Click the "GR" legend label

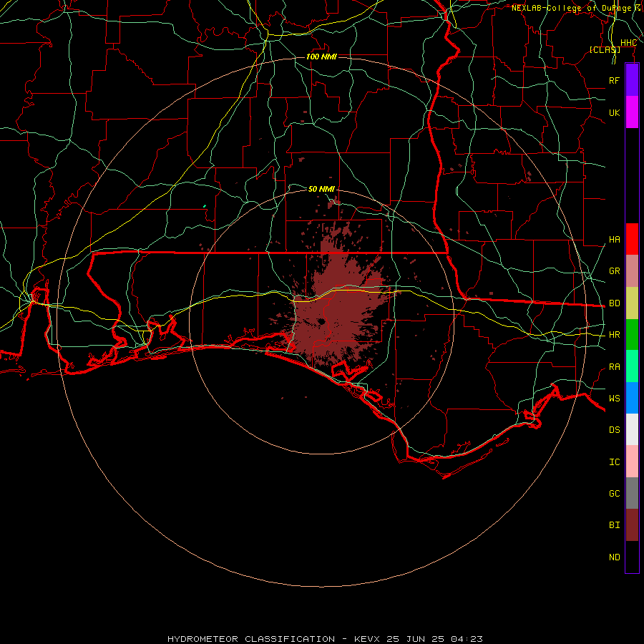point(615,271)
